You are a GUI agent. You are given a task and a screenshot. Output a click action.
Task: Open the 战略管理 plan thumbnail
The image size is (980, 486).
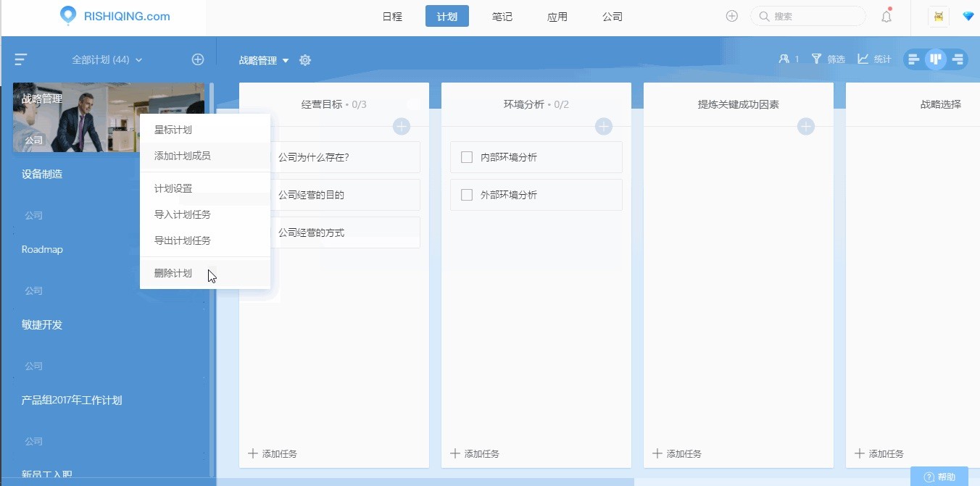tap(76, 117)
